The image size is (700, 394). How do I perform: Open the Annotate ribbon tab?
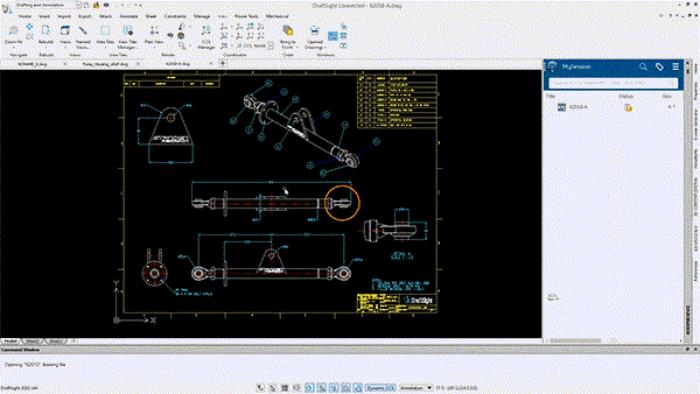129,16
